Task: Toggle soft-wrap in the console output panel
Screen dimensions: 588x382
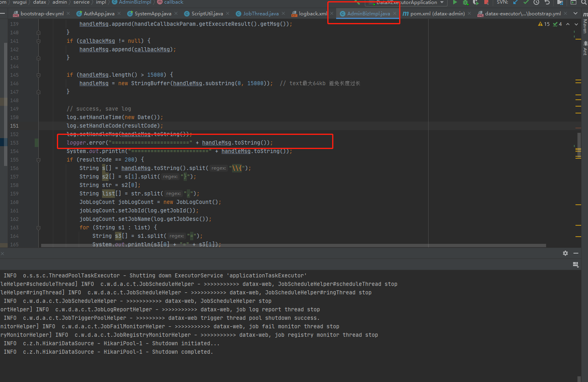Action: pos(575,264)
